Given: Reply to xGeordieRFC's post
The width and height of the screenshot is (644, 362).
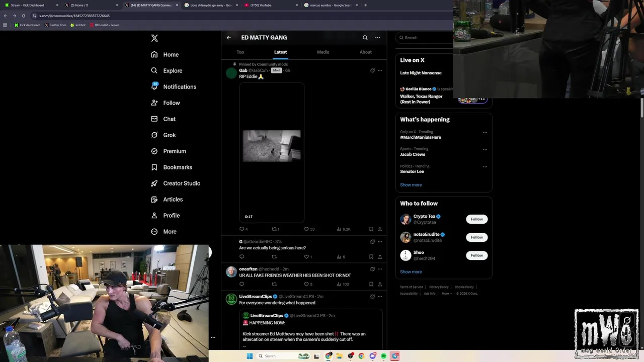Looking at the screenshot, I should (x=242, y=257).
